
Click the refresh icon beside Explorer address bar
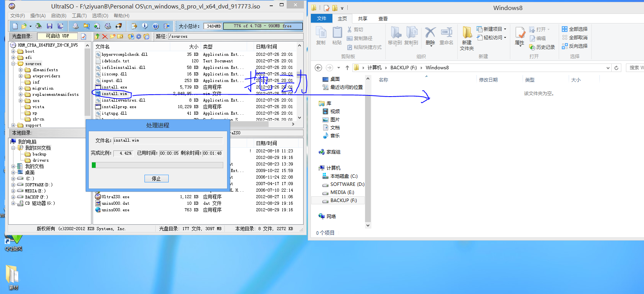point(616,68)
